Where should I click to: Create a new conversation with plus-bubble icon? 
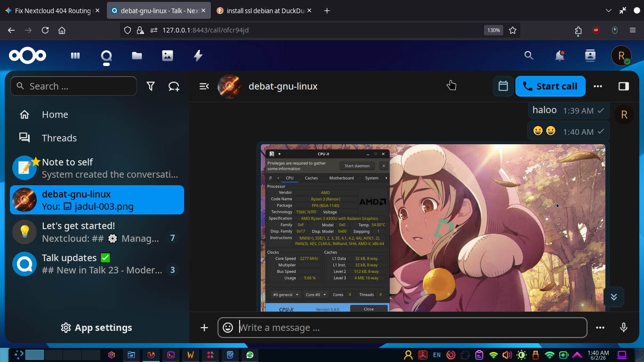click(174, 86)
